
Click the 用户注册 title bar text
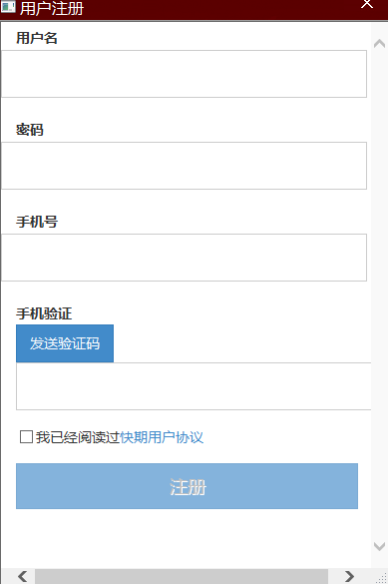(52, 9)
